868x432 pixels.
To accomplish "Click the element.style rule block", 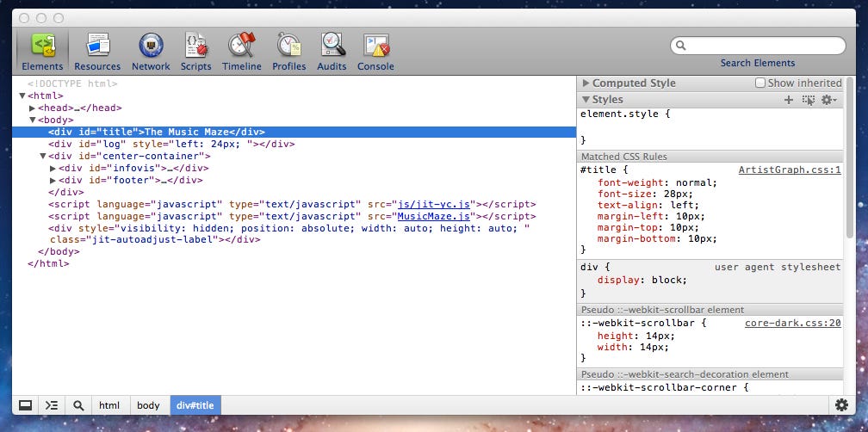I will tap(710, 127).
